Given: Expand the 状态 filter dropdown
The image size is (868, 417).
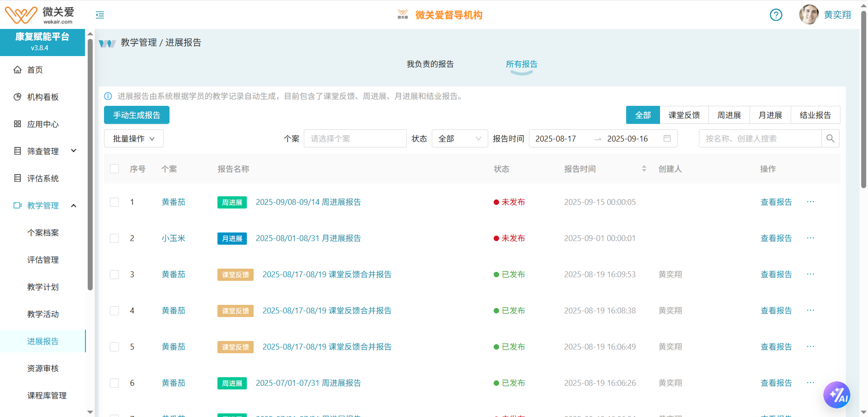Looking at the screenshot, I should [459, 138].
